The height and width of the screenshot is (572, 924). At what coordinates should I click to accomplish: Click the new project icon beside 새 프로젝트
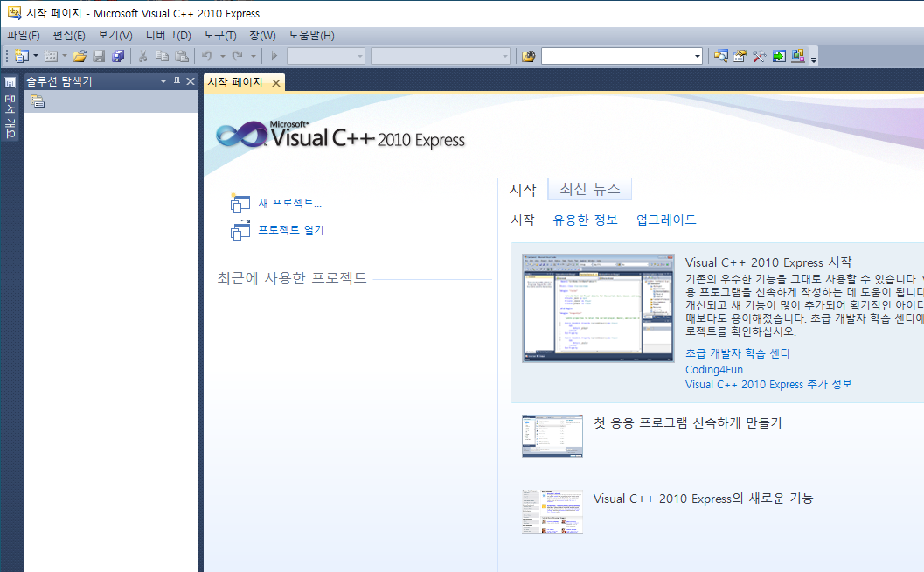click(240, 203)
